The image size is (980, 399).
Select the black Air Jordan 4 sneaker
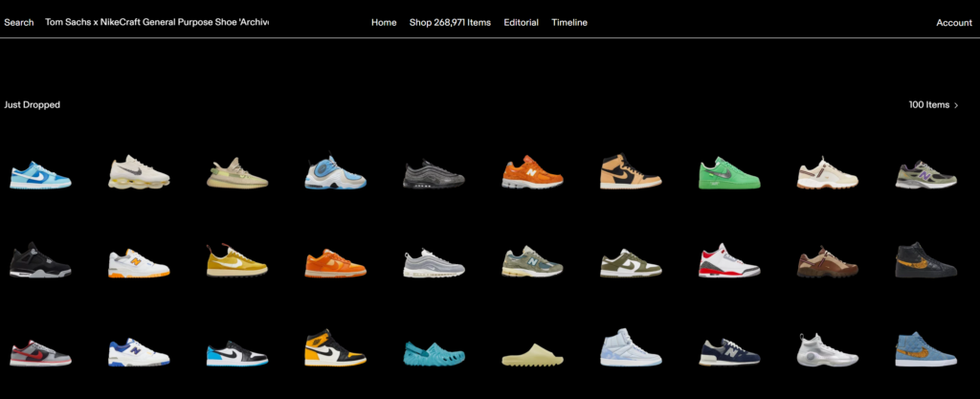coord(40,260)
